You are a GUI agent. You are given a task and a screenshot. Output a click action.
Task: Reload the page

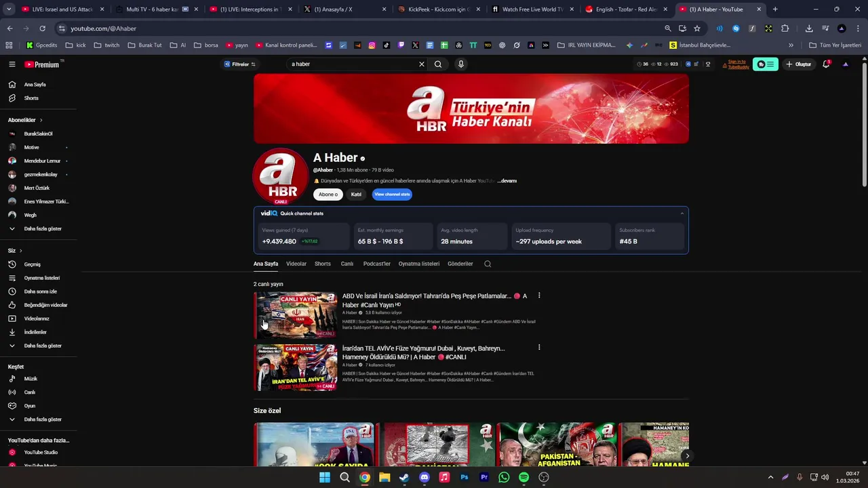(x=42, y=28)
